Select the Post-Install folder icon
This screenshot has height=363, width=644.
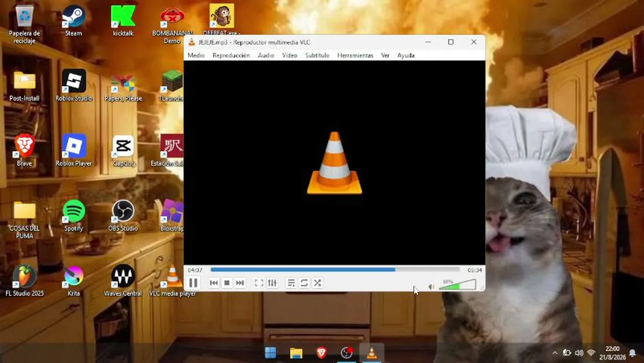pyautogui.click(x=24, y=86)
